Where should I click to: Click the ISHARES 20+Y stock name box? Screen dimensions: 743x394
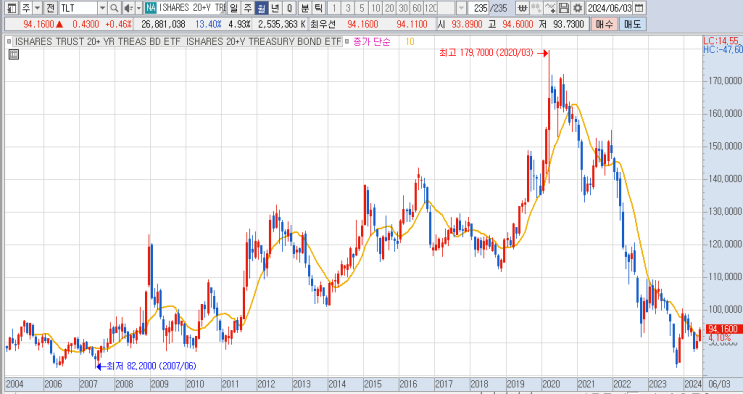click(192, 8)
